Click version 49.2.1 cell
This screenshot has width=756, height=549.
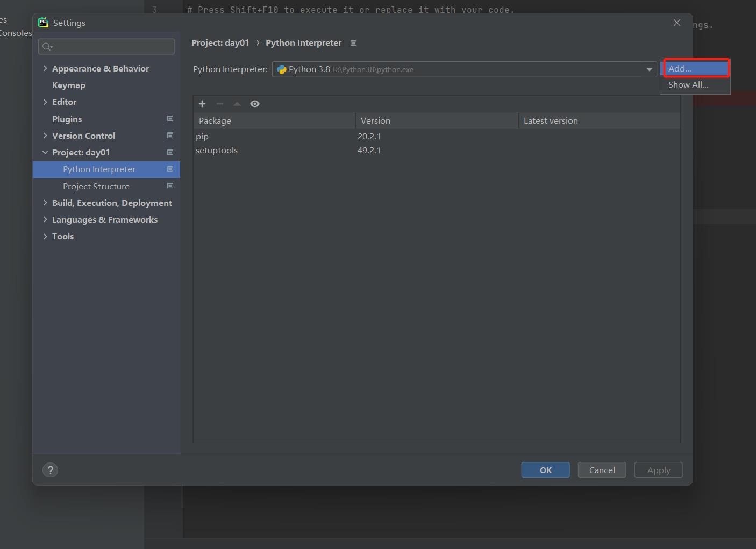(369, 150)
